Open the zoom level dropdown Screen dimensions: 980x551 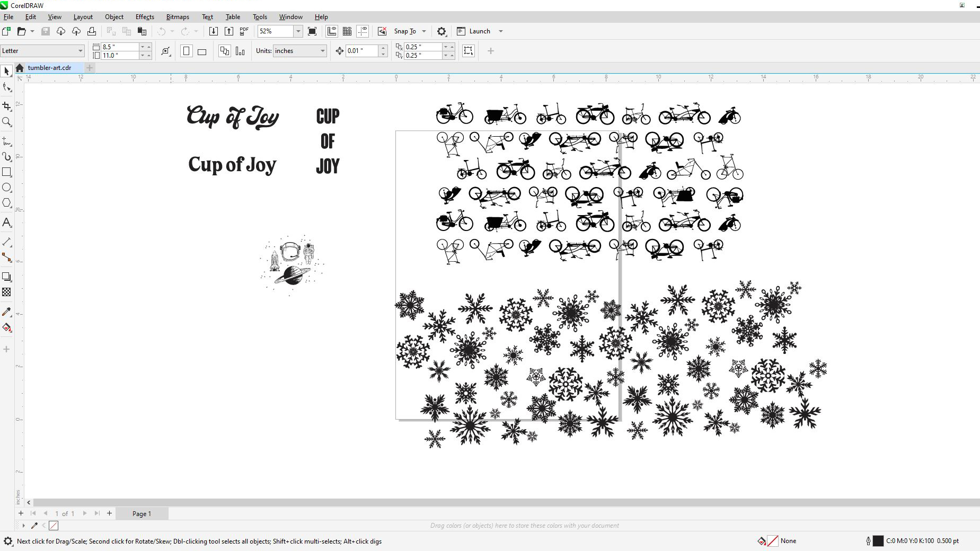tap(298, 31)
